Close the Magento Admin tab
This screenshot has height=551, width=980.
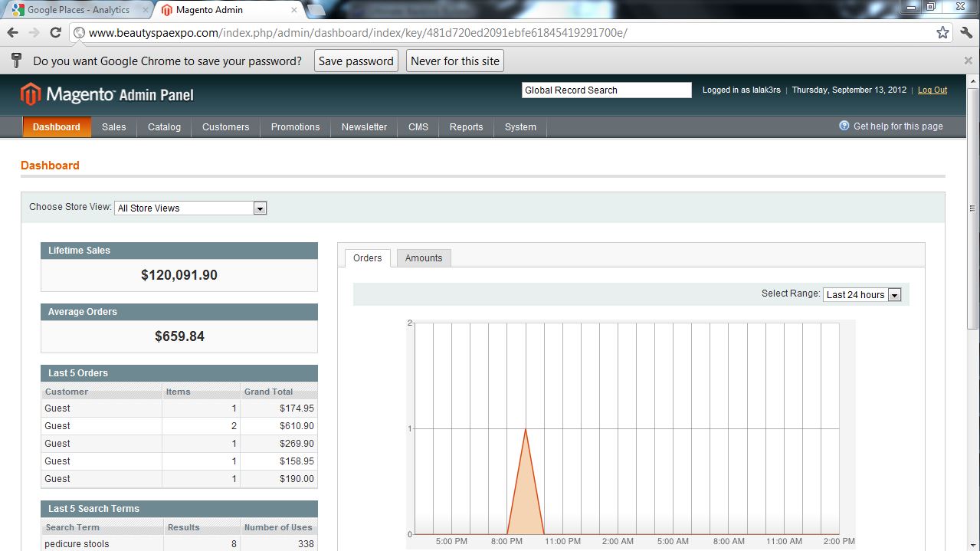(294, 10)
